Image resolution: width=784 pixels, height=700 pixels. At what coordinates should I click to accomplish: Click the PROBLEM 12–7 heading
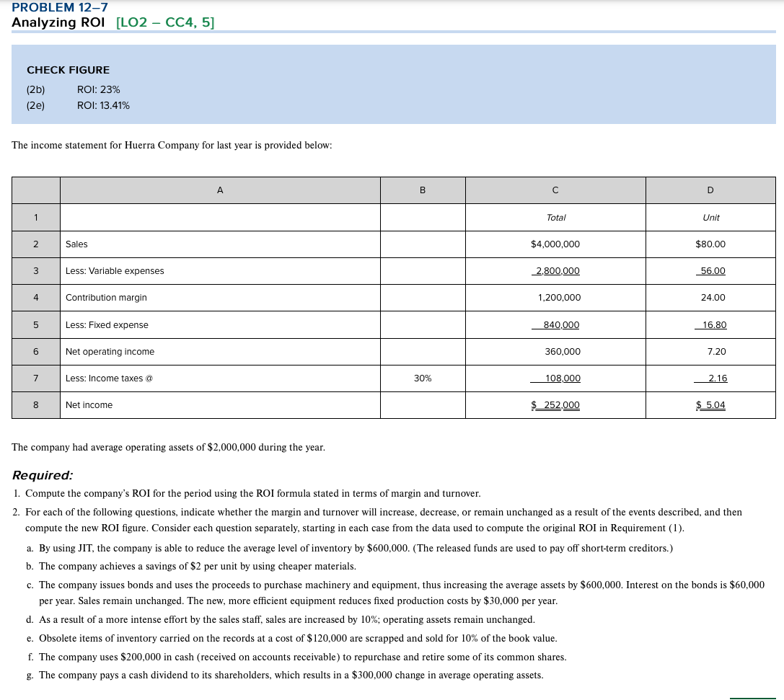point(60,8)
